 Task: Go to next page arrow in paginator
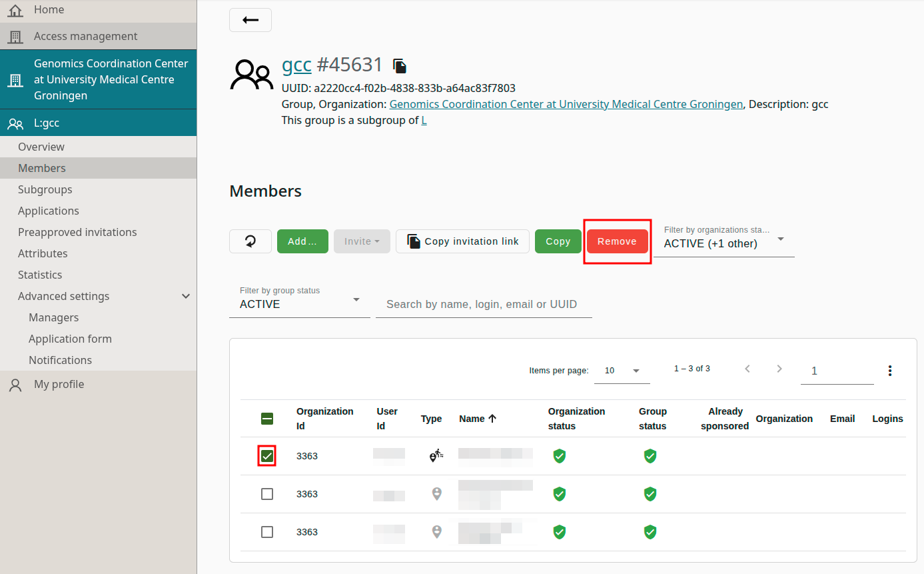point(779,369)
